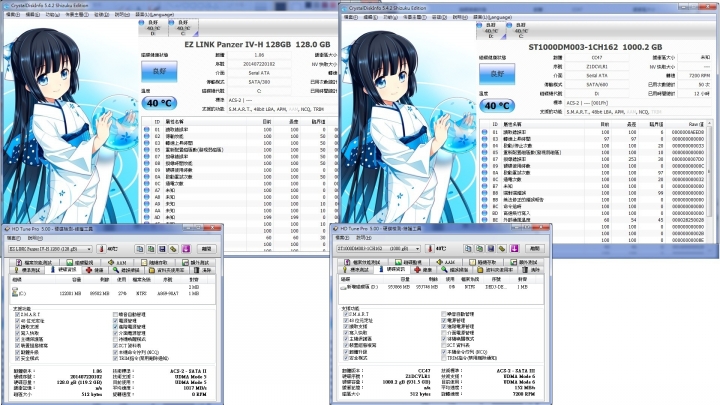The image size is (720, 405).
Task: Open Language menu in right CrystalDiskInfo window
Action: 492,17
